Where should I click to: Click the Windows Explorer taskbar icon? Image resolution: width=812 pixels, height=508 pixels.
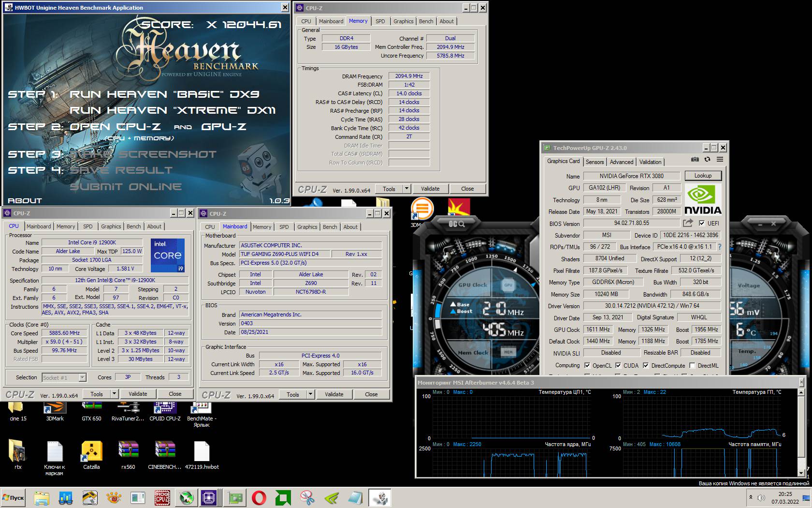coord(42,497)
